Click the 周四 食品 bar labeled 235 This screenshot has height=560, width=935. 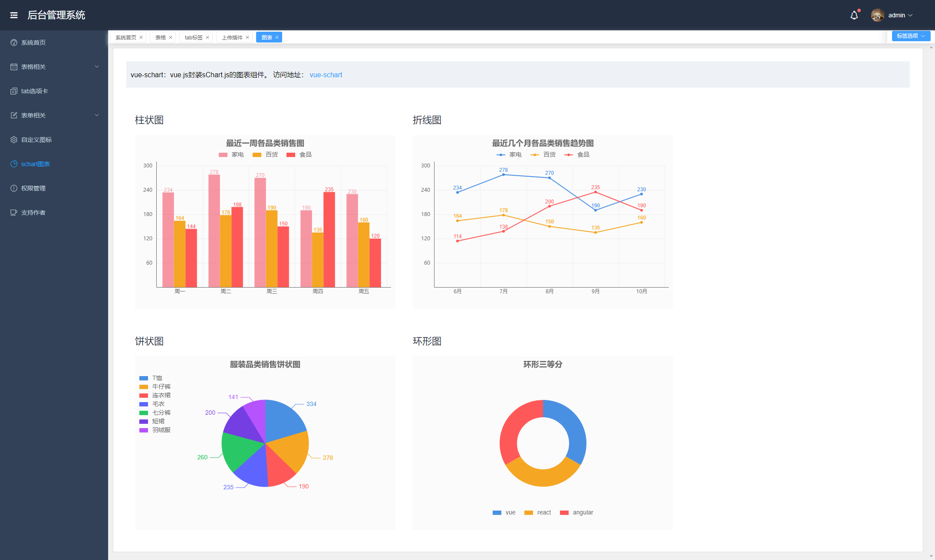tap(329, 239)
